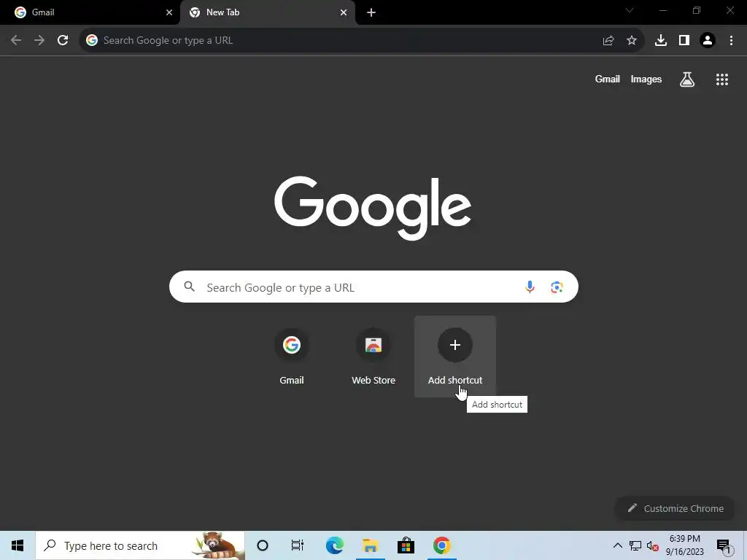Click the Add shortcut plus tile
The height and width of the screenshot is (560, 747).
click(x=455, y=356)
